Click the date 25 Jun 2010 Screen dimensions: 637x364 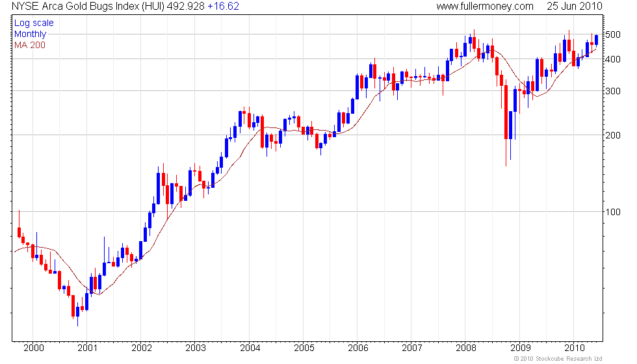pyautogui.click(x=574, y=6)
